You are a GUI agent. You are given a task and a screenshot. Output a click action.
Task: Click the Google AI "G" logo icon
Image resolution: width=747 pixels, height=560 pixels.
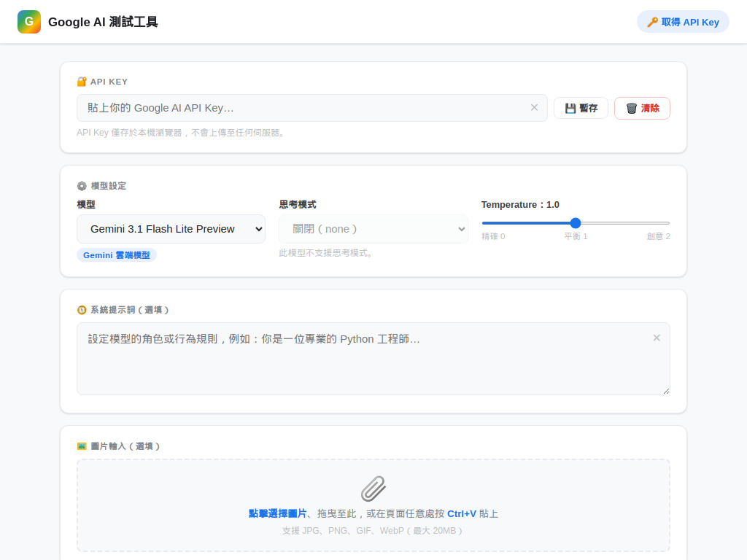tap(29, 22)
